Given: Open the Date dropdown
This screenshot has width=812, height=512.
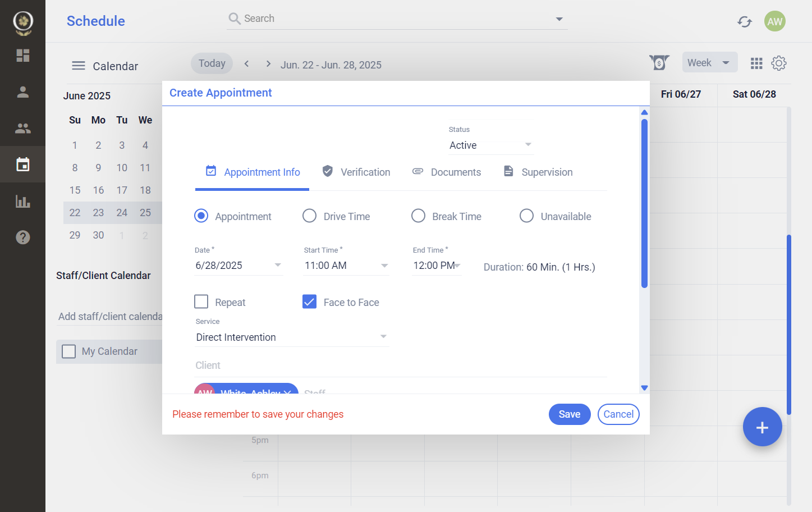Looking at the screenshot, I should point(238,266).
